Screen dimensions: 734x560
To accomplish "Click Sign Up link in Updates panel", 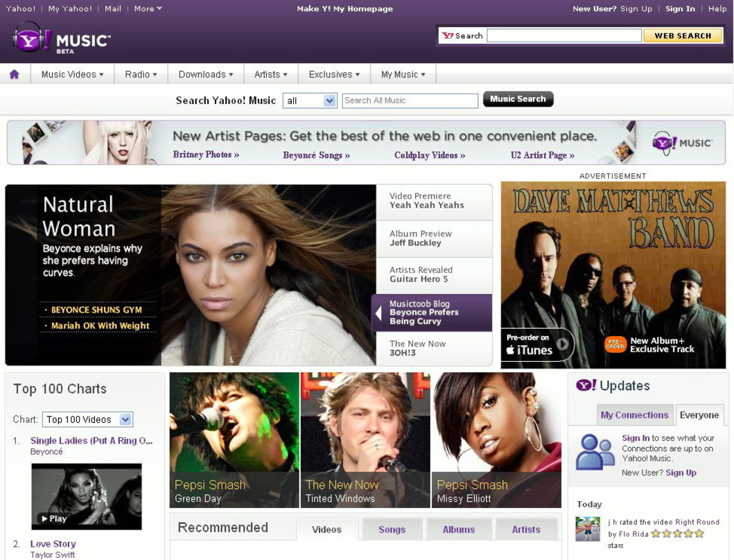I will click(681, 473).
